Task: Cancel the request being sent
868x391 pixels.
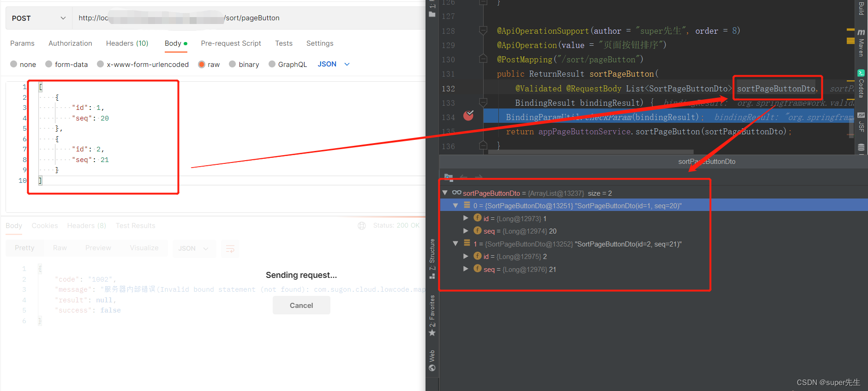Action: [x=301, y=305]
